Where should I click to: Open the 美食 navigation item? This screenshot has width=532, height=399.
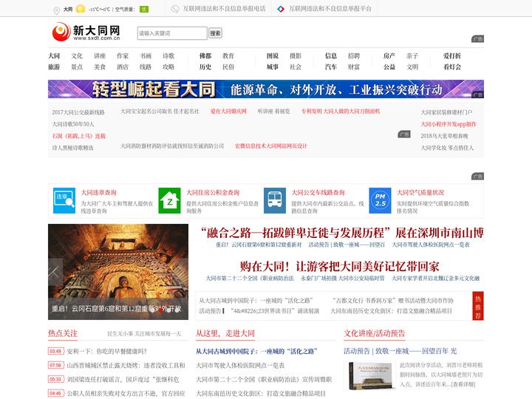pyautogui.click(x=100, y=67)
